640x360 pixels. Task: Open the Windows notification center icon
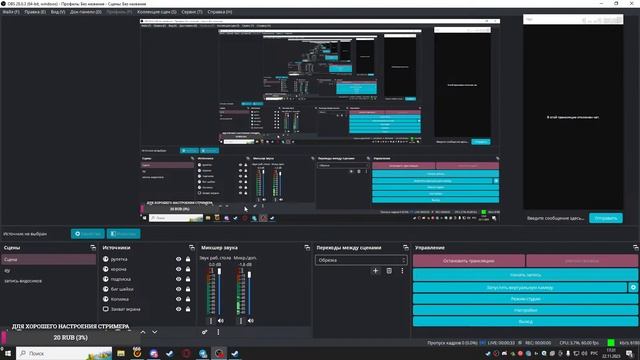pyautogui.click(x=629, y=353)
